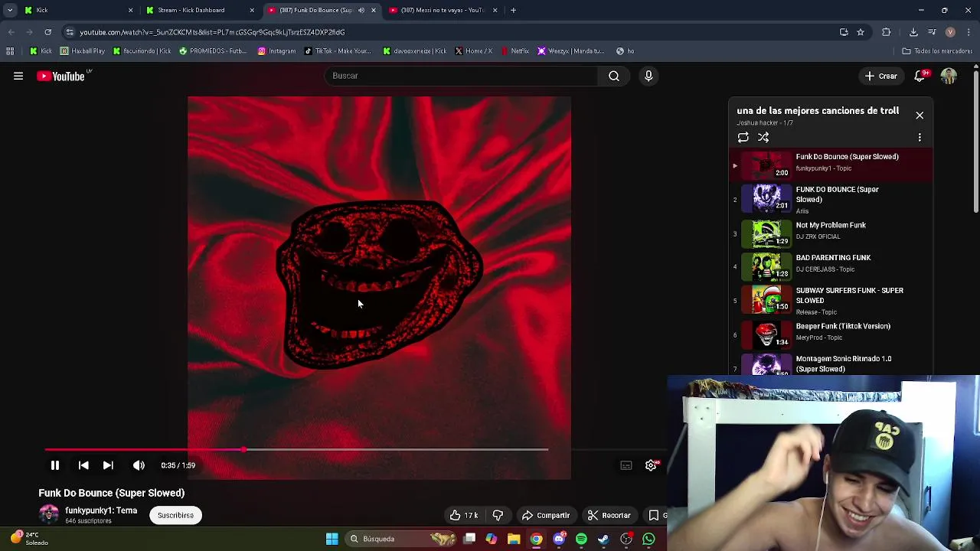Close the playlist panel with the X
The width and height of the screenshot is (980, 551).
920,116
